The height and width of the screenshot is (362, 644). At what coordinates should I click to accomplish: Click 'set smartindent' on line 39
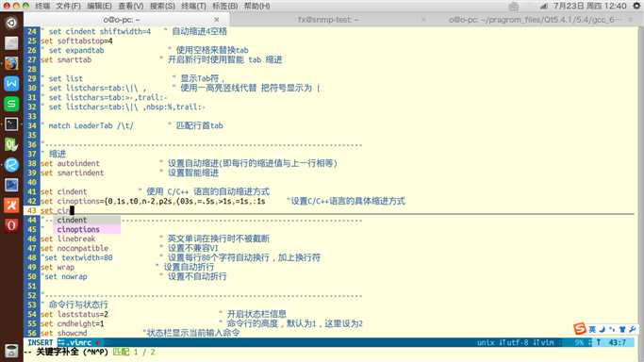[x=72, y=173]
